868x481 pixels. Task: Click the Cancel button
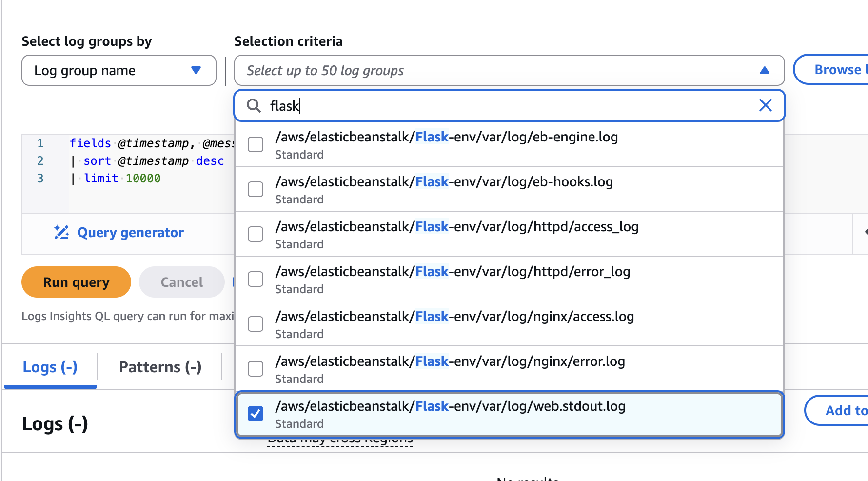[181, 282]
